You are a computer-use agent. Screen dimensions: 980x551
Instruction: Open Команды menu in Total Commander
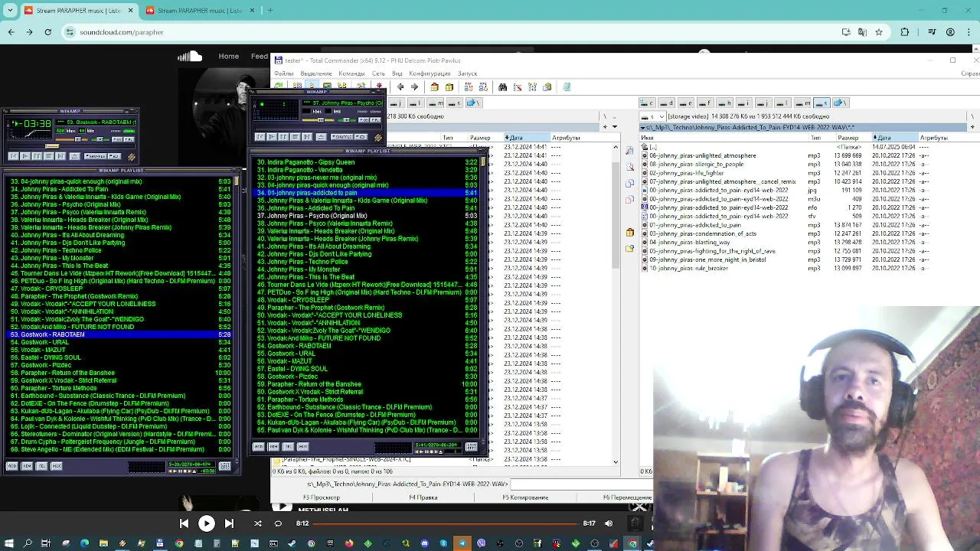tap(351, 73)
